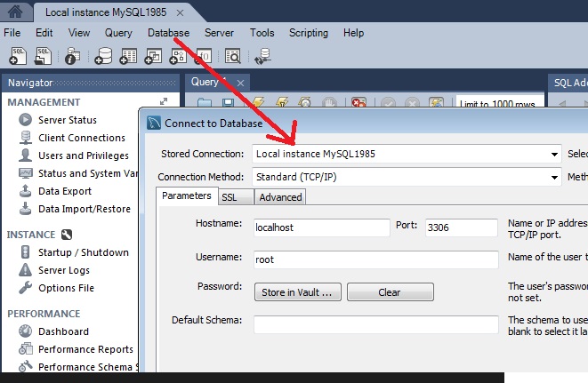Search table data toolbar icon
The image size is (588, 383).
(x=232, y=56)
